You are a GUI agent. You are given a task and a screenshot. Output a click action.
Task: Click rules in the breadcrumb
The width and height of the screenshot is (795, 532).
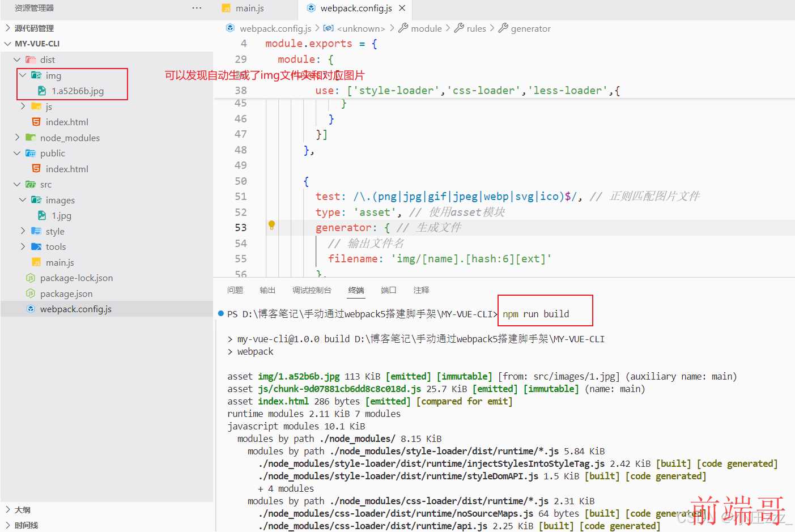tap(477, 28)
